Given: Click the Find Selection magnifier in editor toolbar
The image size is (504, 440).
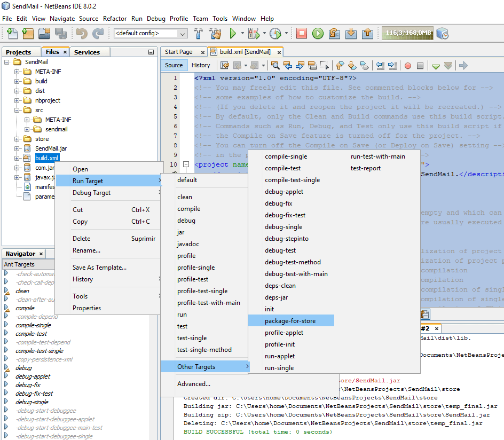Looking at the screenshot, I should pos(276,65).
